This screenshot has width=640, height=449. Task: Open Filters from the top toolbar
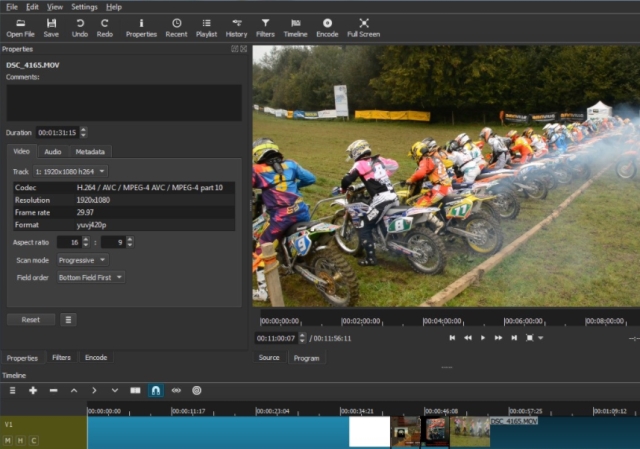265,28
